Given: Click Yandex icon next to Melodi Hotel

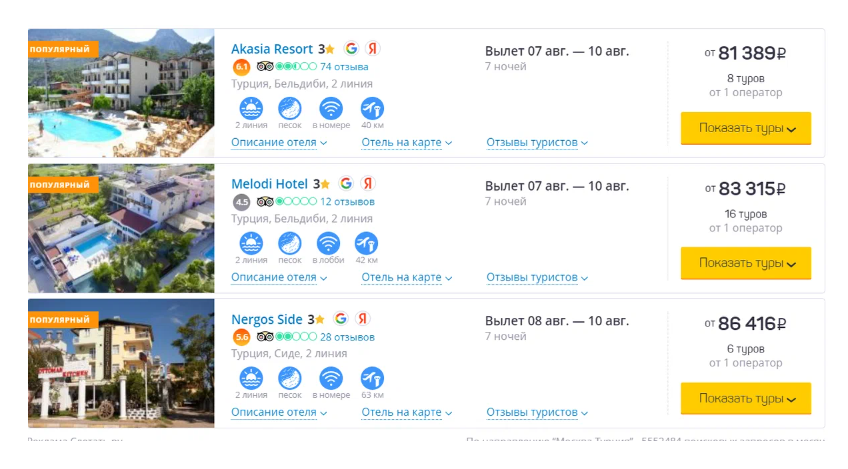Looking at the screenshot, I should [368, 183].
